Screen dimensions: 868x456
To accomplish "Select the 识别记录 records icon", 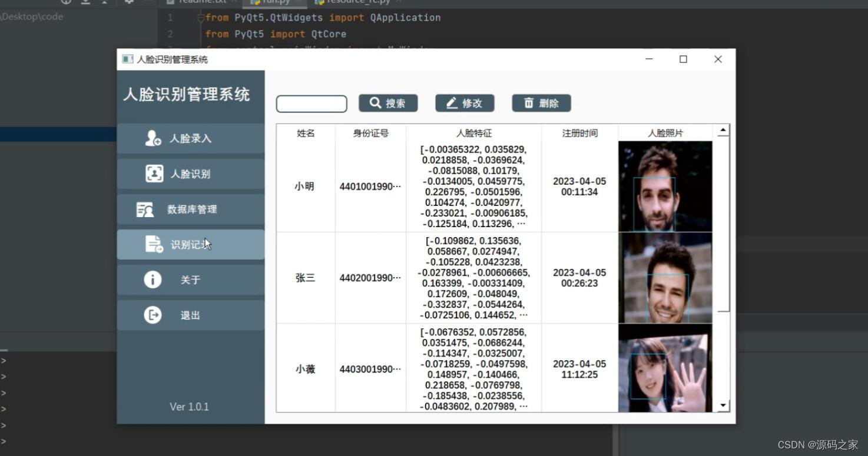I will coord(152,244).
